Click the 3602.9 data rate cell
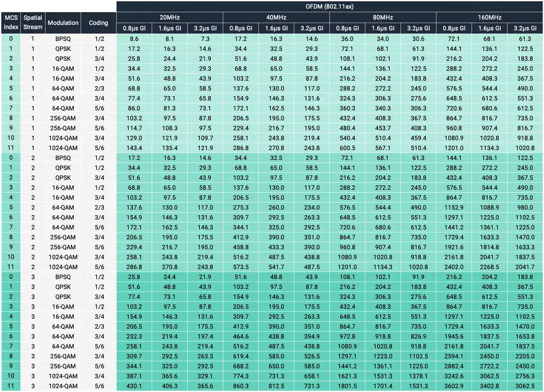544x392 pixels. tap(454, 386)
